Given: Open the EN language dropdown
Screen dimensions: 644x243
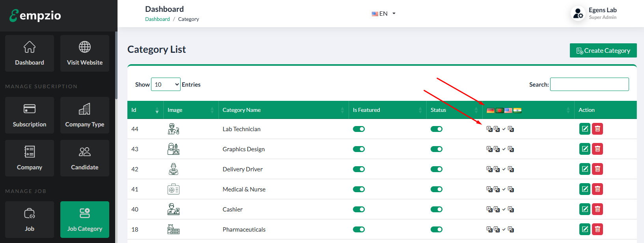Looking at the screenshot, I should [x=383, y=14].
